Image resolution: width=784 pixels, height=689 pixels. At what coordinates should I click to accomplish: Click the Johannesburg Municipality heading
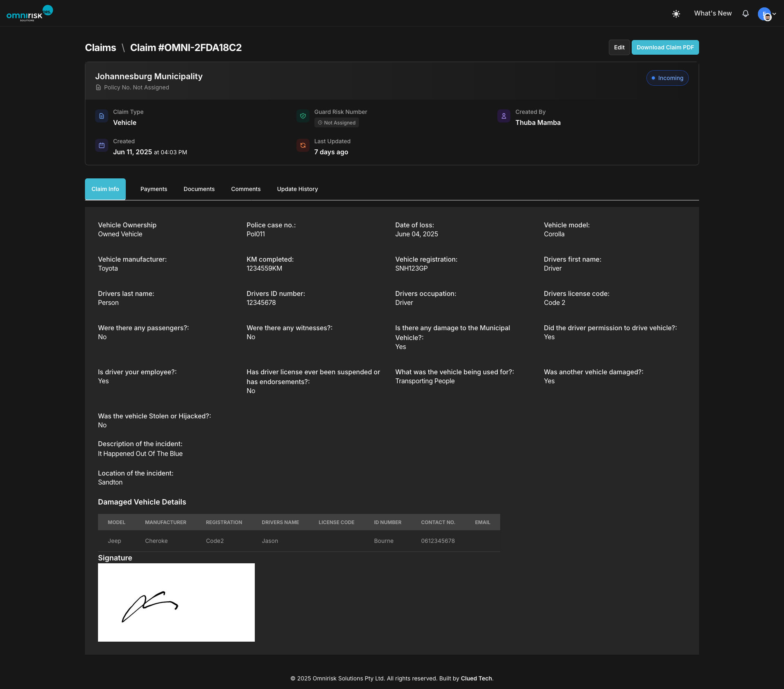(x=149, y=76)
